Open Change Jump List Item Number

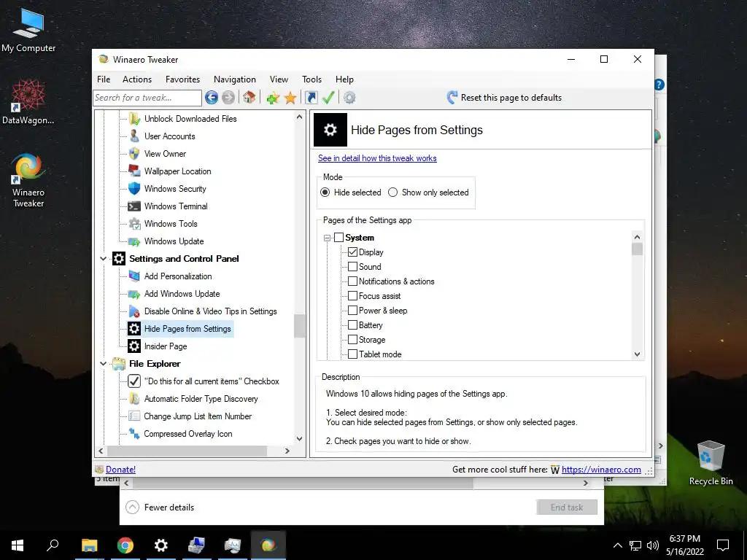[x=198, y=416]
